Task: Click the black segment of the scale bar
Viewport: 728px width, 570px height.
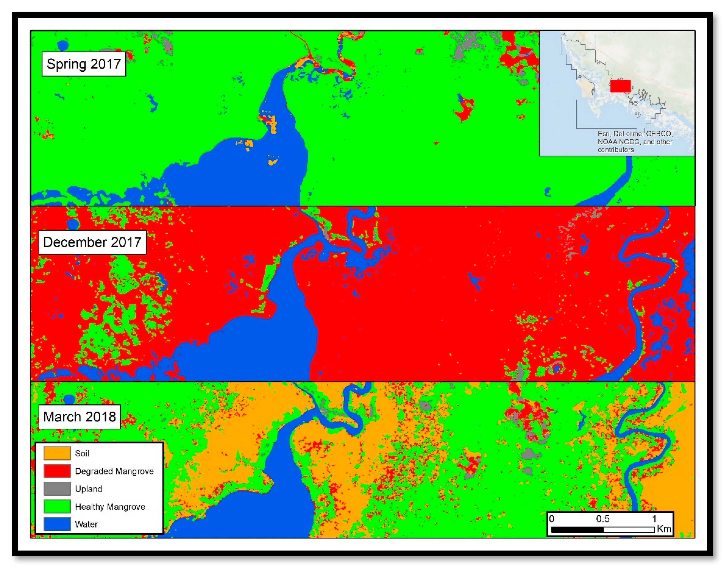Action: pyautogui.click(x=578, y=530)
